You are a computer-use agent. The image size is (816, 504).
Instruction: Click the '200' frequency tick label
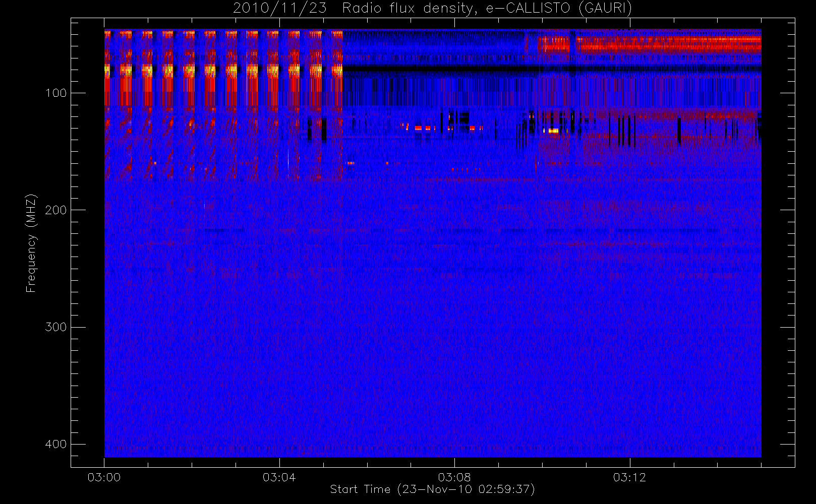click(55, 210)
